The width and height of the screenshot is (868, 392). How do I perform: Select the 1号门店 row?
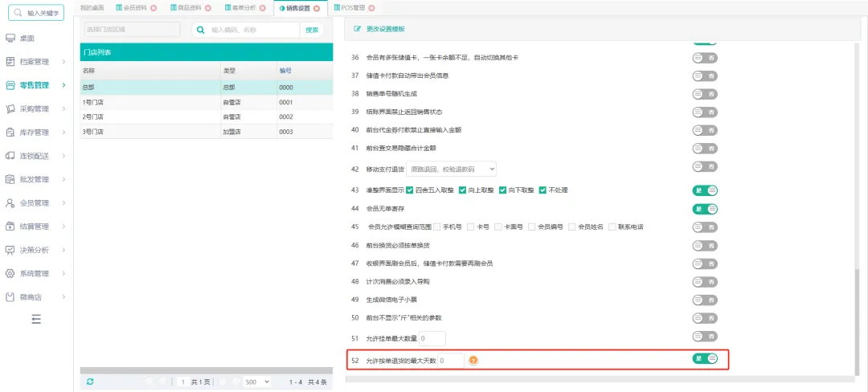pos(207,102)
